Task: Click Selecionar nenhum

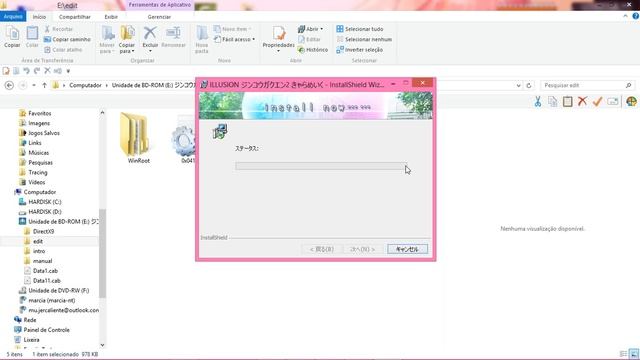Action: click(x=364, y=39)
